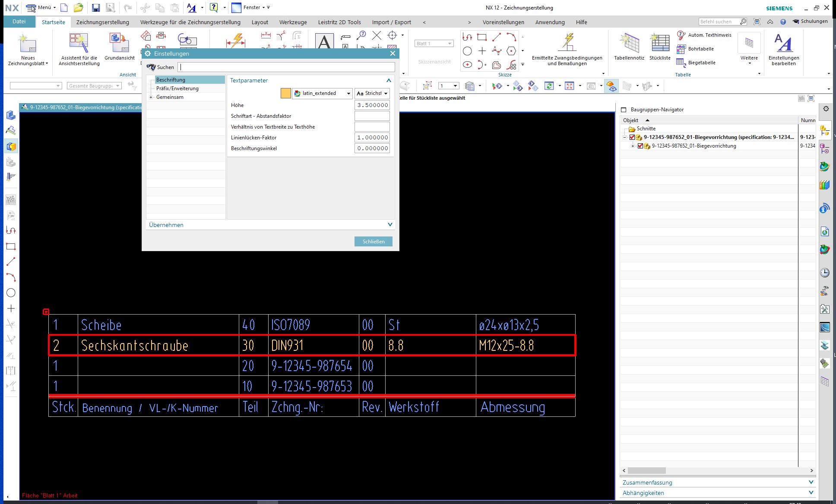
Task: Collapse the top Biegevorrichtung assembly node
Action: coord(624,137)
